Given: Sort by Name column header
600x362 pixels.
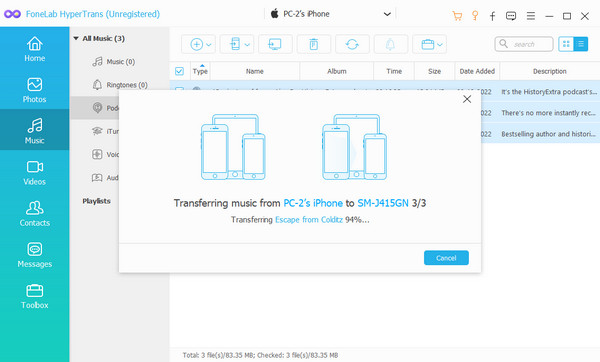Looking at the screenshot, I should point(255,71).
